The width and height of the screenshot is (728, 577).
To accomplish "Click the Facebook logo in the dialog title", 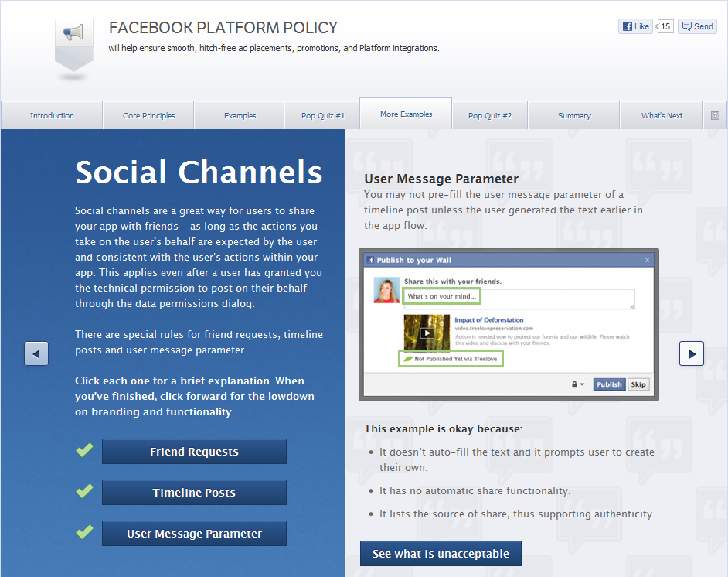I will coord(370,260).
